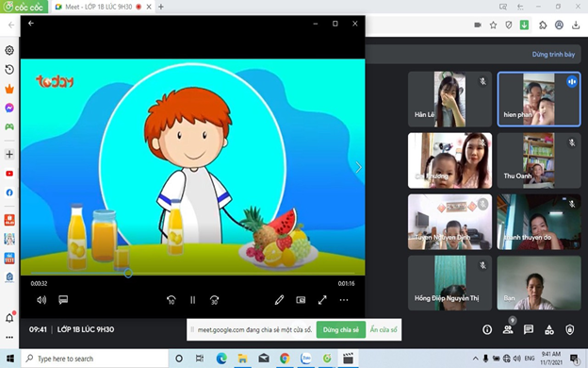
Task: Open Messenger from the browser sidebar
Action: pos(9,109)
